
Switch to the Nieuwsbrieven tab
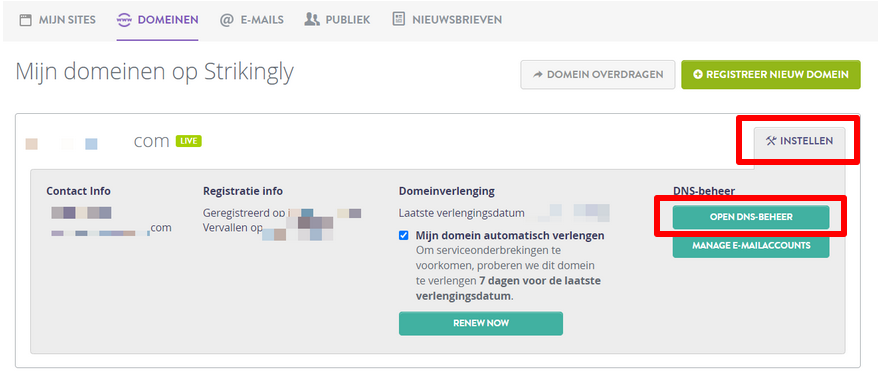(447, 20)
